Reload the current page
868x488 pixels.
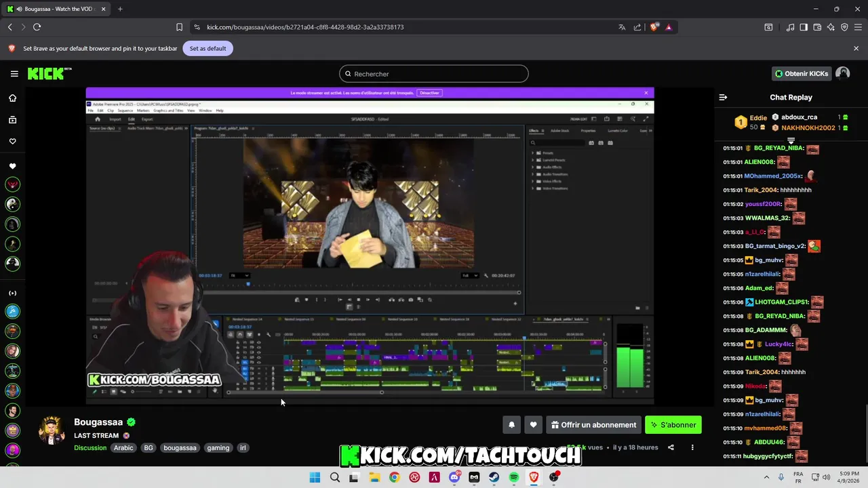[x=37, y=27]
